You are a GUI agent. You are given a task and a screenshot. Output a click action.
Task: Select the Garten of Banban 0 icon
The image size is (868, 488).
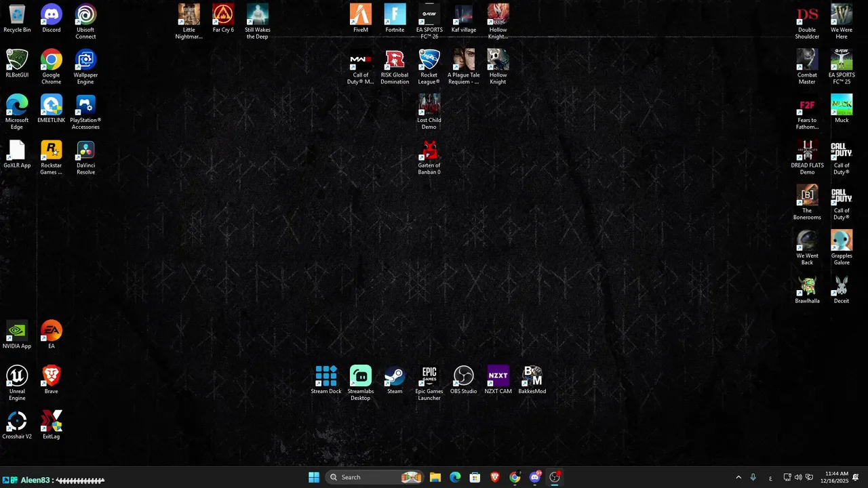[429, 157]
